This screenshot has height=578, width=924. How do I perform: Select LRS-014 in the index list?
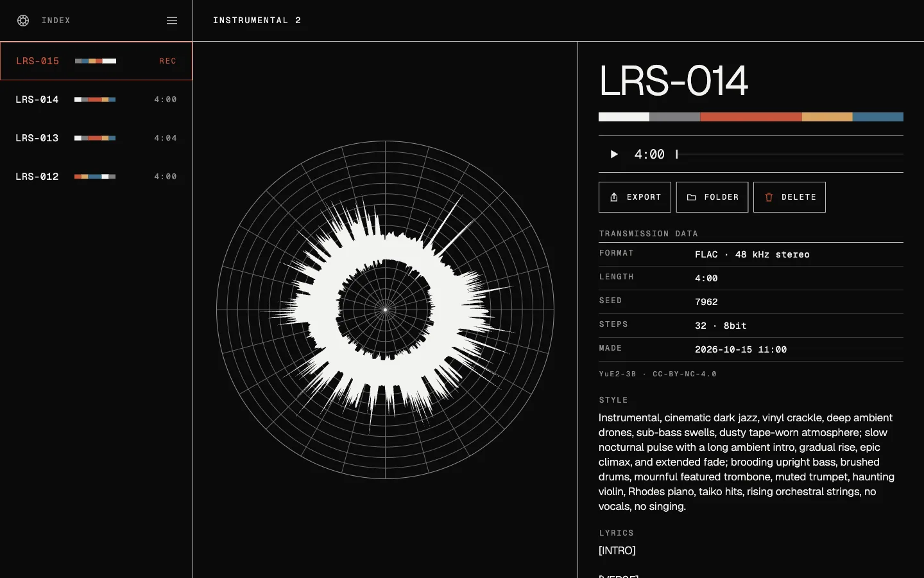click(96, 100)
